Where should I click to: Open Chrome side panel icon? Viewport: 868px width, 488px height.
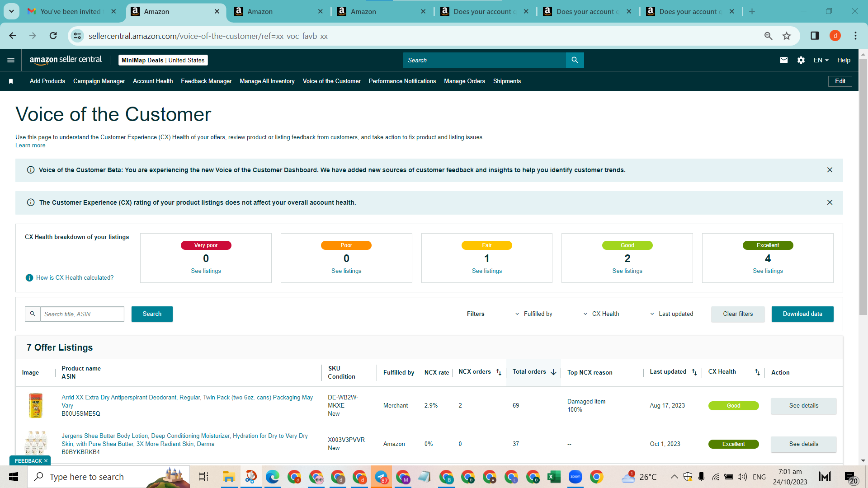point(815,36)
